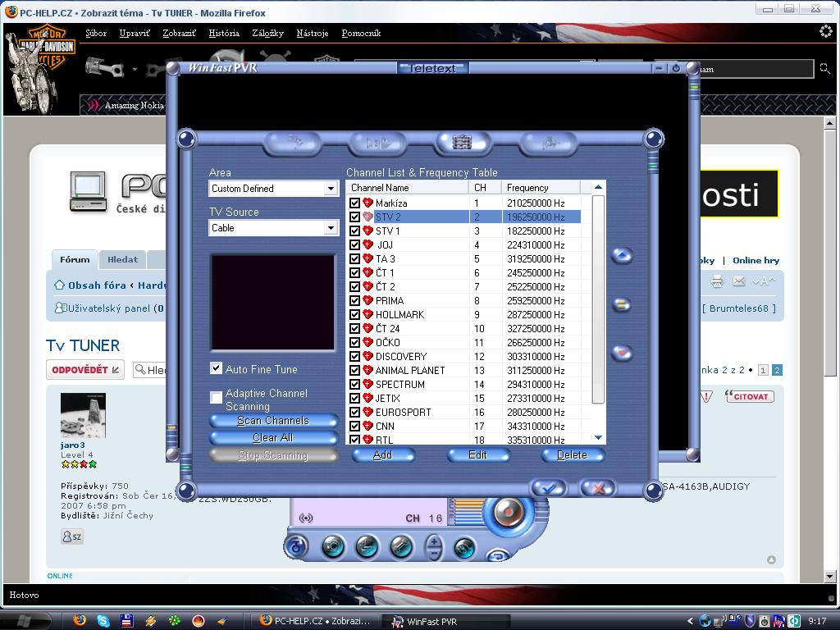Uncheck the Markíza channel checkbox
Viewport: 840px width, 630px height.
tap(354, 203)
